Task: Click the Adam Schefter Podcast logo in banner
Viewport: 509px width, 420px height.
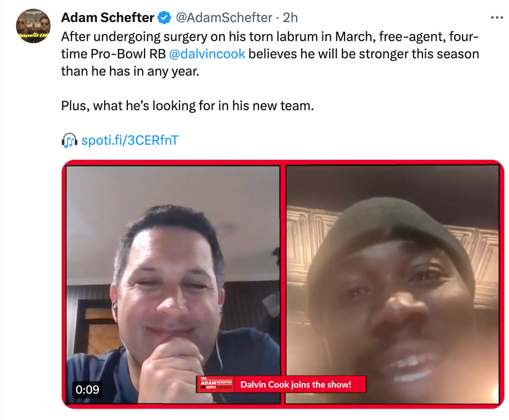Action: coord(216,384)
